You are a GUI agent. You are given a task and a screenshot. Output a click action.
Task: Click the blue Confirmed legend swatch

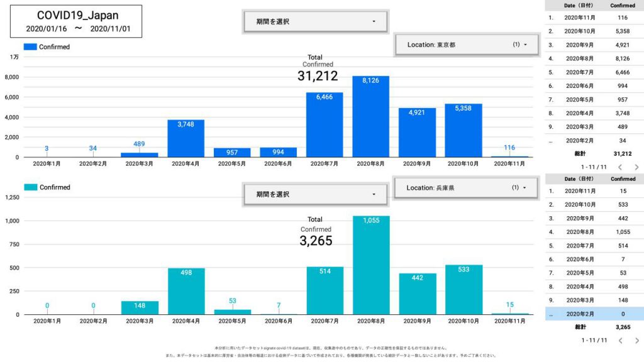tap(30, 47)
